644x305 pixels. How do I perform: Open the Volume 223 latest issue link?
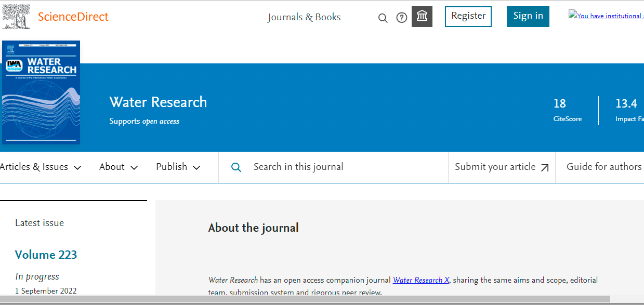coord(46,255)
